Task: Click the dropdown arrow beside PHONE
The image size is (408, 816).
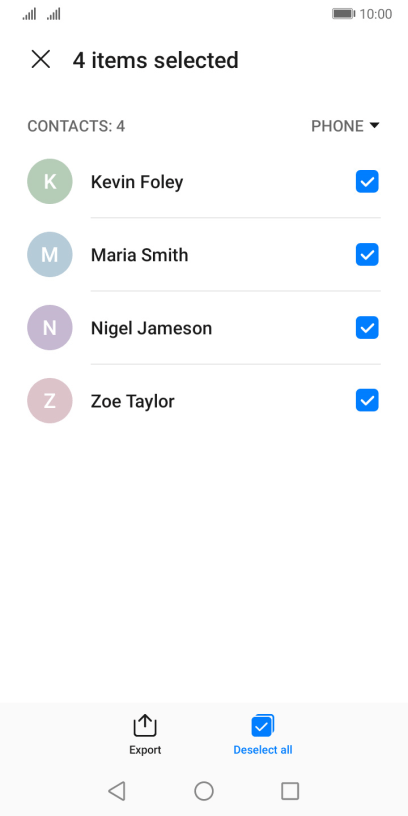Action: (374, 125)
